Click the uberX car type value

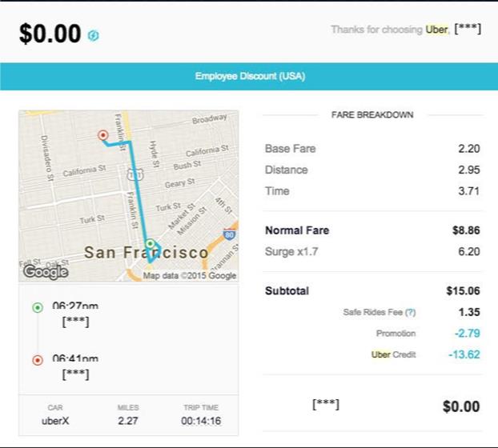(55, 421)
